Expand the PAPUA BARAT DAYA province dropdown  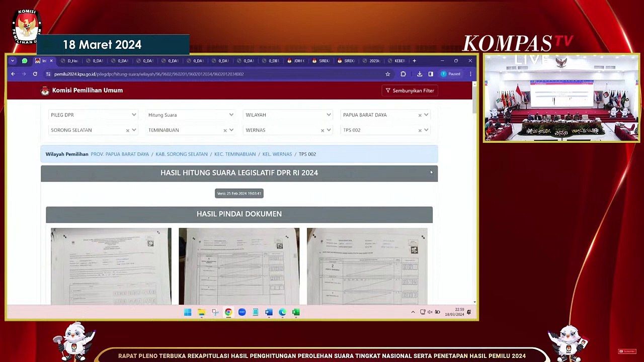(426, 115)
